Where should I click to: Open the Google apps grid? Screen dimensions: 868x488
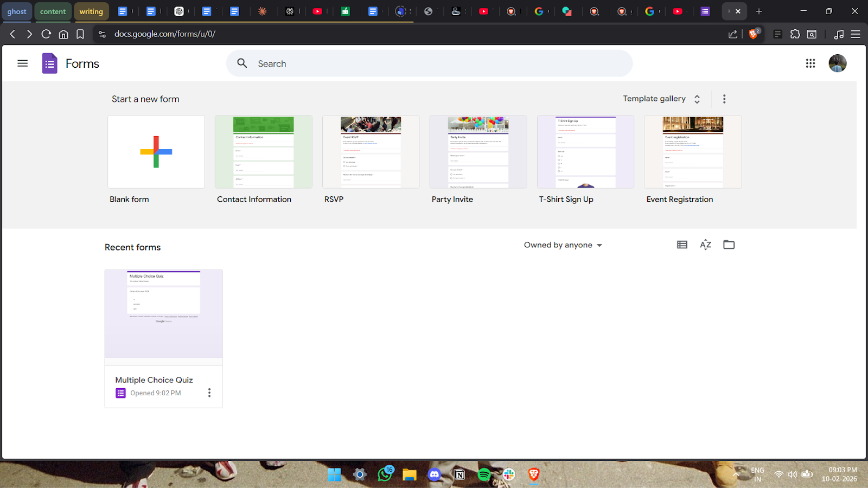pyautogui.click(x=810, y=63)
